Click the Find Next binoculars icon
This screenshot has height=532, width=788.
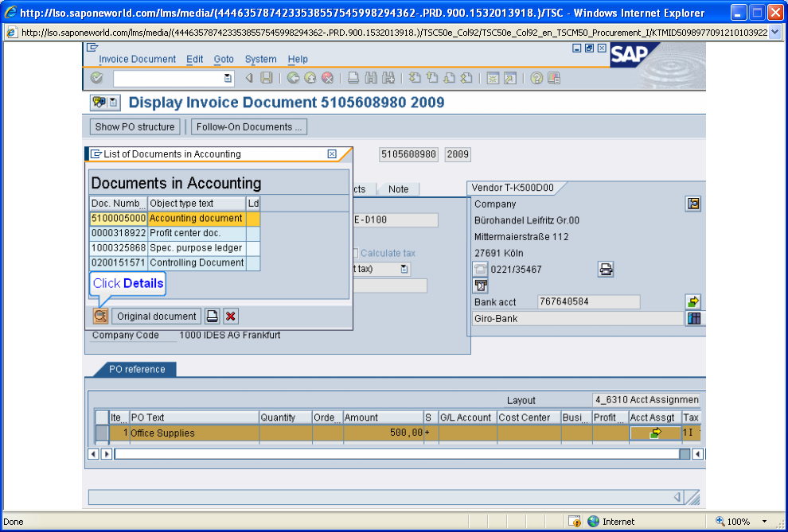[388, 78]
